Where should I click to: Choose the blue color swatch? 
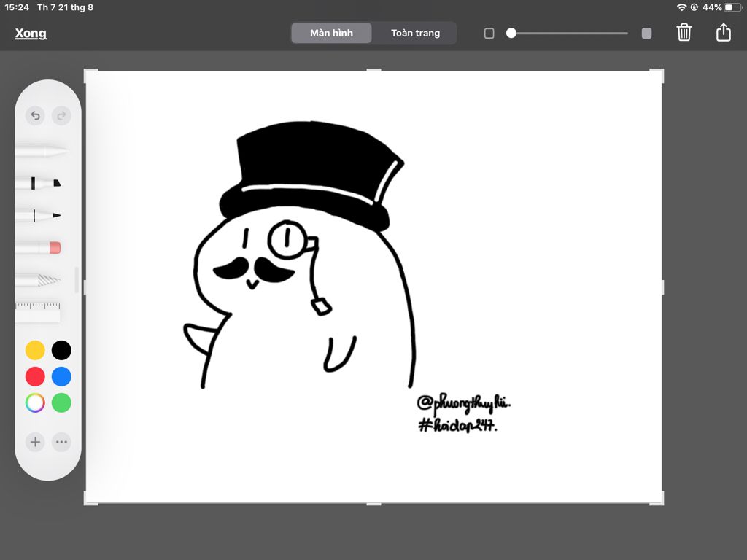pos(61,376)
